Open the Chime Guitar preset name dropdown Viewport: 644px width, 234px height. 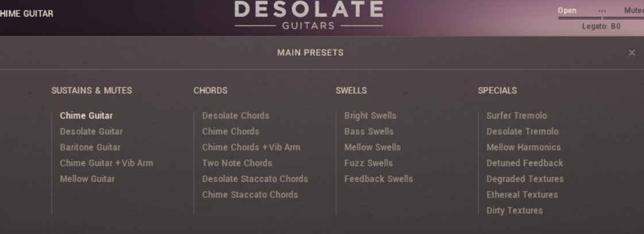(x=27, y=14)
